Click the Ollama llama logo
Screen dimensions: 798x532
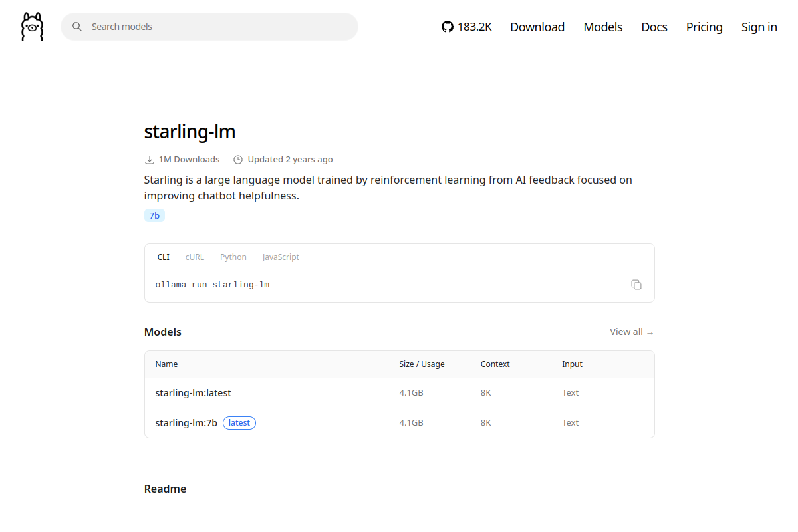(x=32, y=27)
